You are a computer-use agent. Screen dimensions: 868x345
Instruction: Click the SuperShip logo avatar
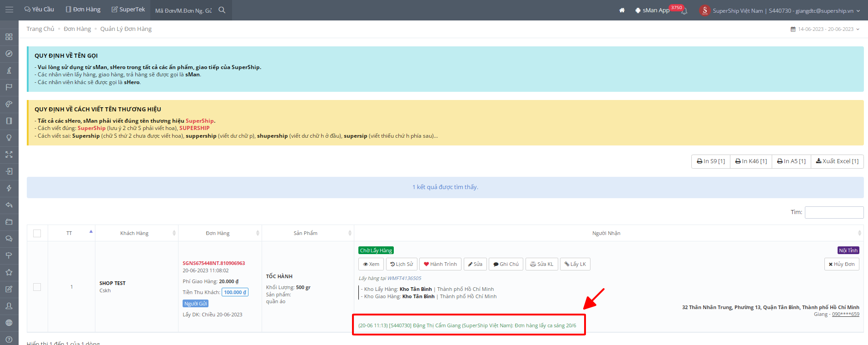pos(705,10)
